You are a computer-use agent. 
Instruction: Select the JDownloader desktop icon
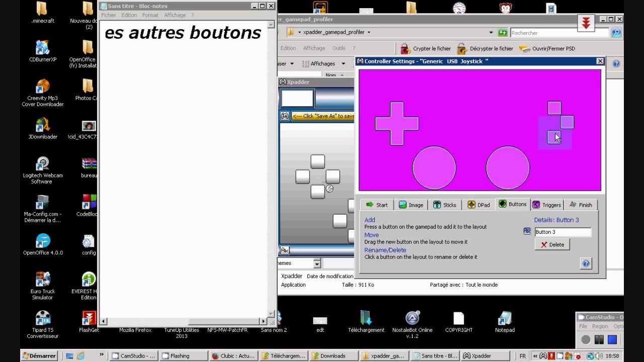43,129
